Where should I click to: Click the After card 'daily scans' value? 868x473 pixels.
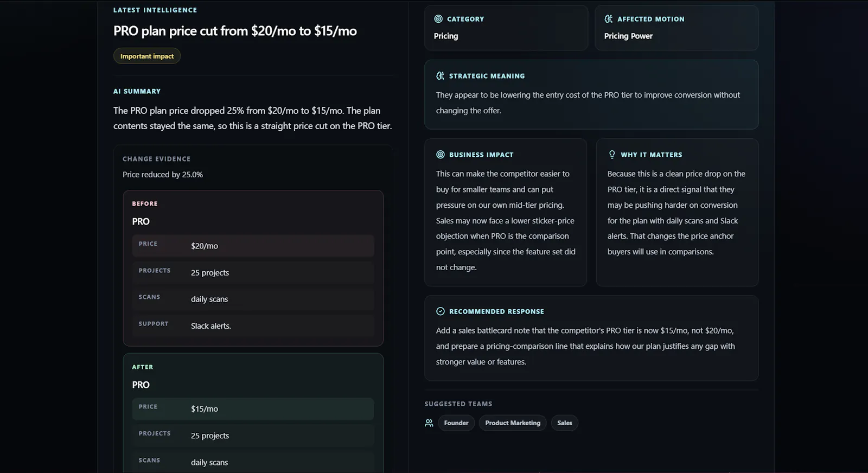click(209, 463)
